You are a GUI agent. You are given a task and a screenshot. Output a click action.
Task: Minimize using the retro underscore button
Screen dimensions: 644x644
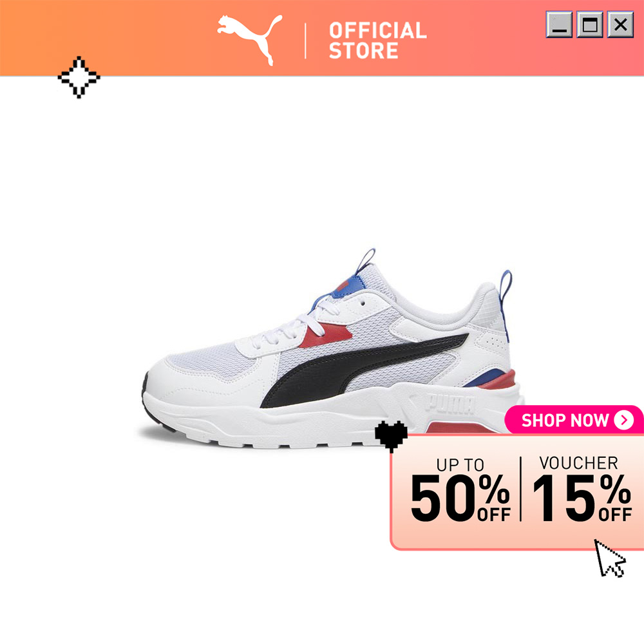coord(559,24)
